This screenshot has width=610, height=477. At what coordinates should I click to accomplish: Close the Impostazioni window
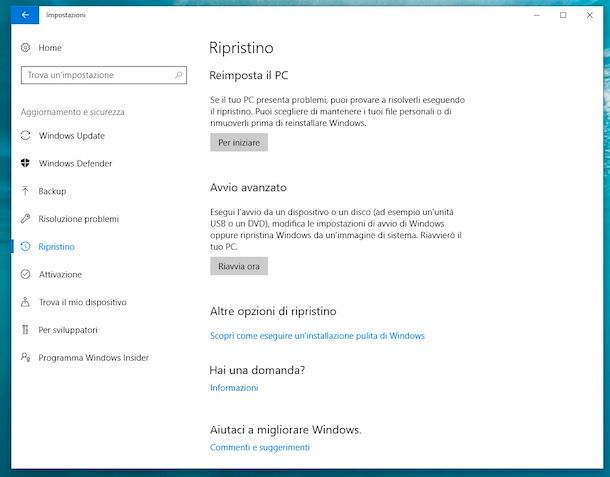coord(590,15)
